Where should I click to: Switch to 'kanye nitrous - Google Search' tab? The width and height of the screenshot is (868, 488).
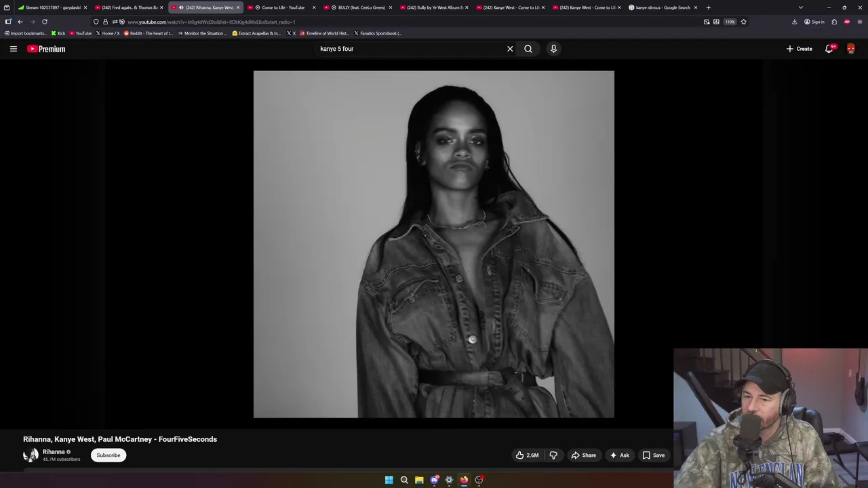[x=663, y=7]
